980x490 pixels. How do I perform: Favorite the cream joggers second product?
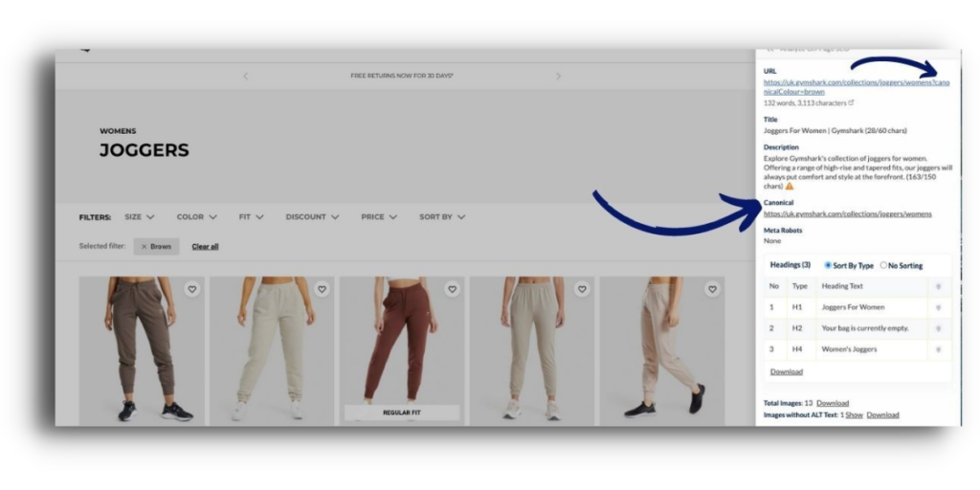click(322, 289)
